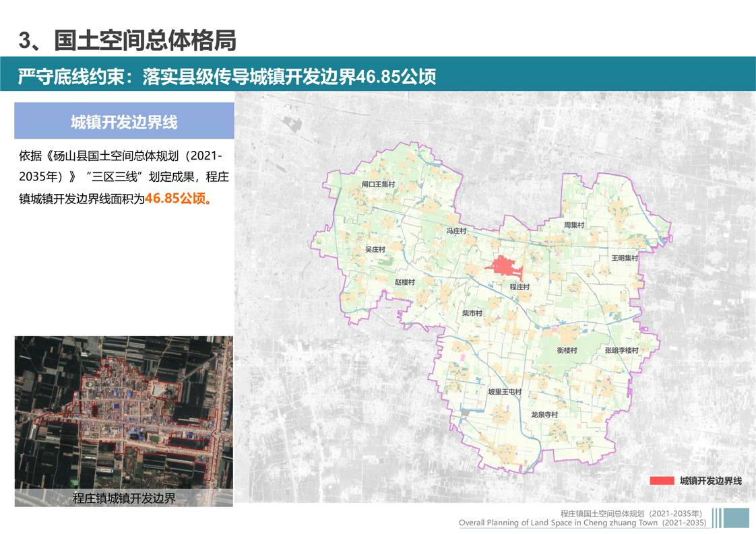
Task: Click the 周集村 village label
Action: [x=574, y=225]
